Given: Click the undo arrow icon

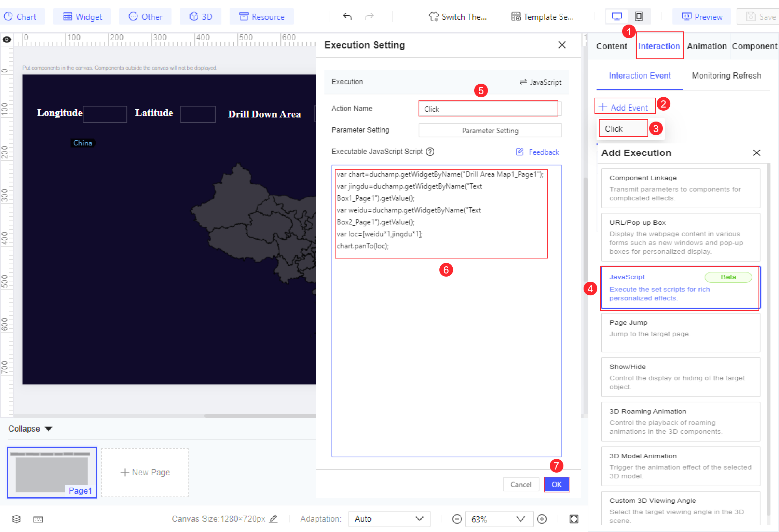Looking at the screenshot, I should [x=347, y=16].
